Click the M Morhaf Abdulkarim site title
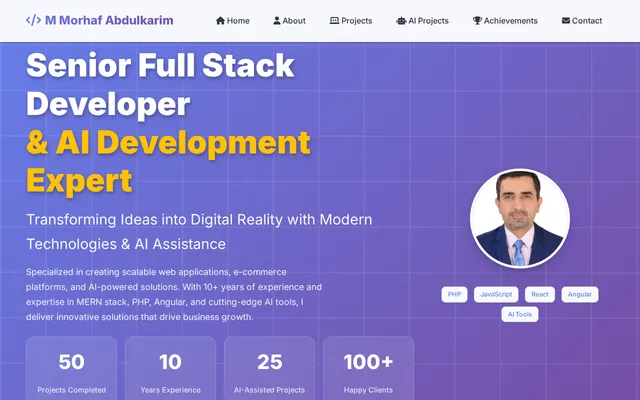640x400 pixels. [109, 20]
